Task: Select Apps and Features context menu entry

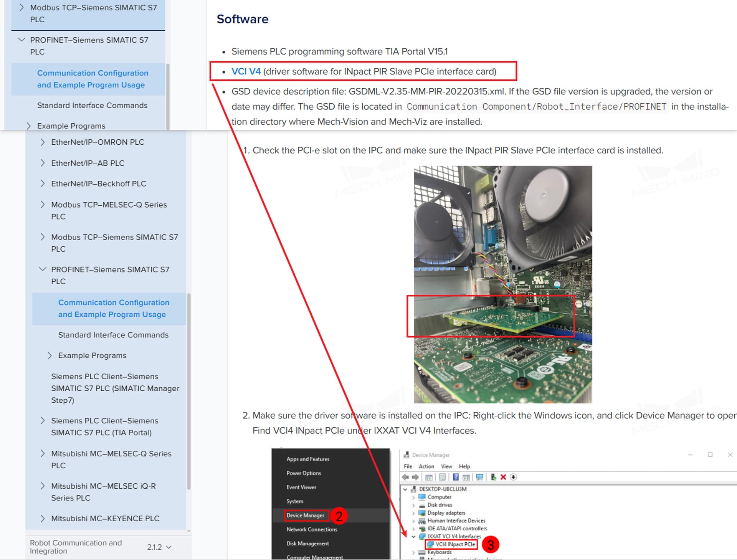Action: pyautogui.click(x=308, y=459)
